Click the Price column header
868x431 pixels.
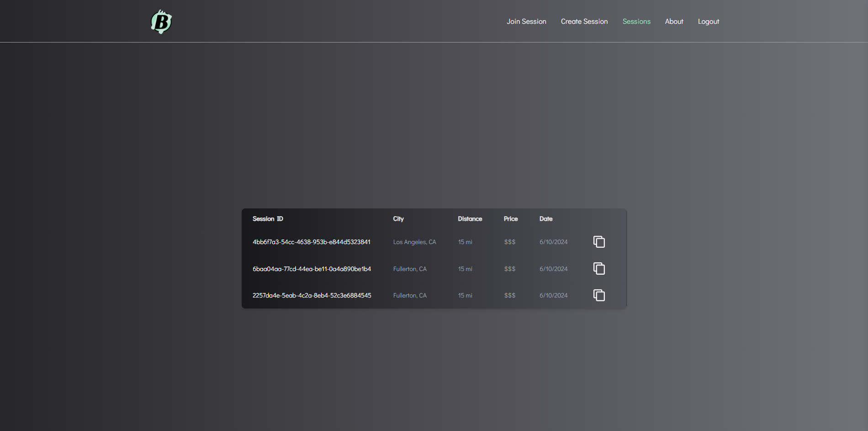pos(511,219)
